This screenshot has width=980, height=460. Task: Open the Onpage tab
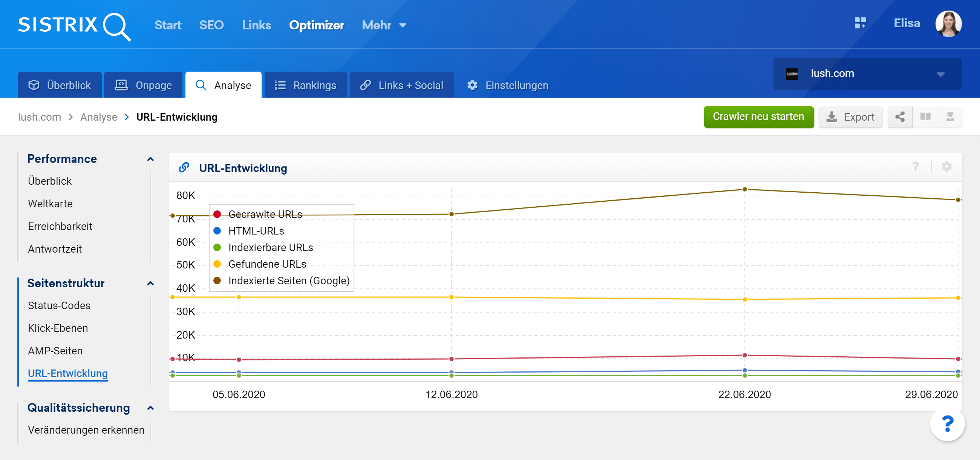(x=144, y=85)
